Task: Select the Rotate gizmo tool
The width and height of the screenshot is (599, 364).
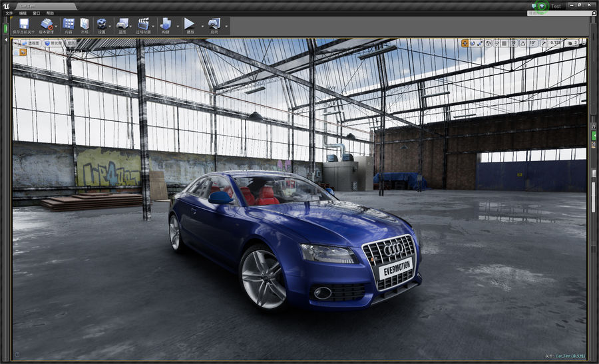Action: click(x=473, y=43)
